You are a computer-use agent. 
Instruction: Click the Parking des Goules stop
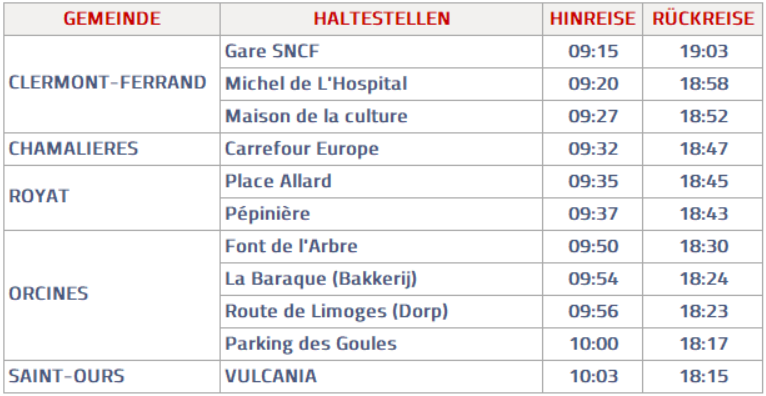(310, 344)
